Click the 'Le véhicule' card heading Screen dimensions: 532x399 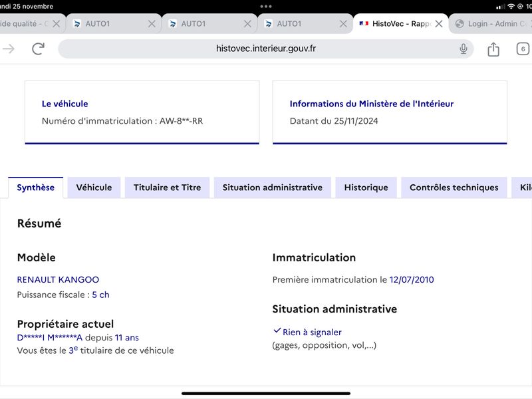pyautogui.click(x=65, y=104)
